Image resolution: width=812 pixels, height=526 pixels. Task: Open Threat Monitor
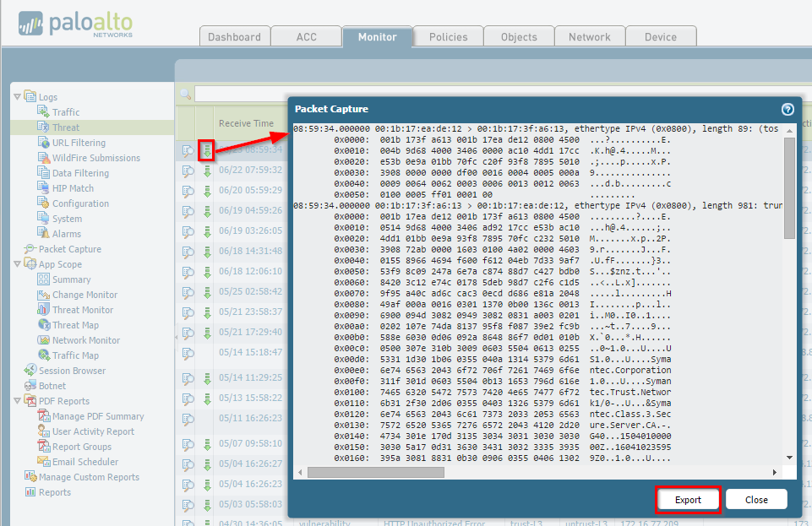pos(82,310)
